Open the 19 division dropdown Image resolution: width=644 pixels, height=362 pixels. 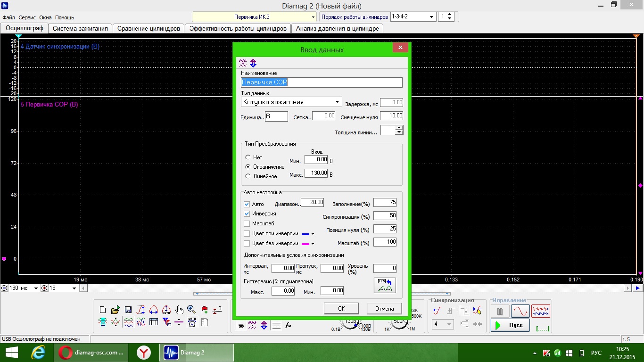(63, 288)
